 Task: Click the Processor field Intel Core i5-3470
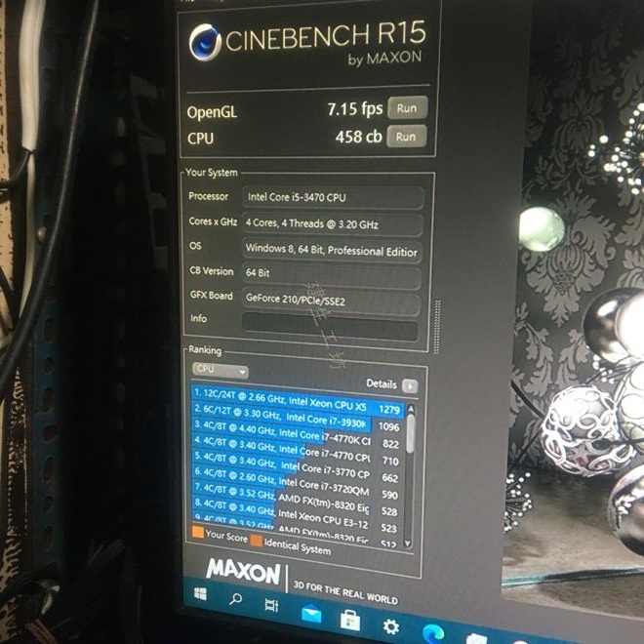click(333, 197)
